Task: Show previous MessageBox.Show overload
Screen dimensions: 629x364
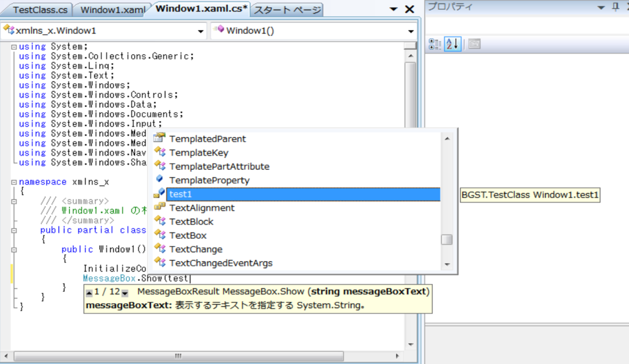Action: [90, 292]
